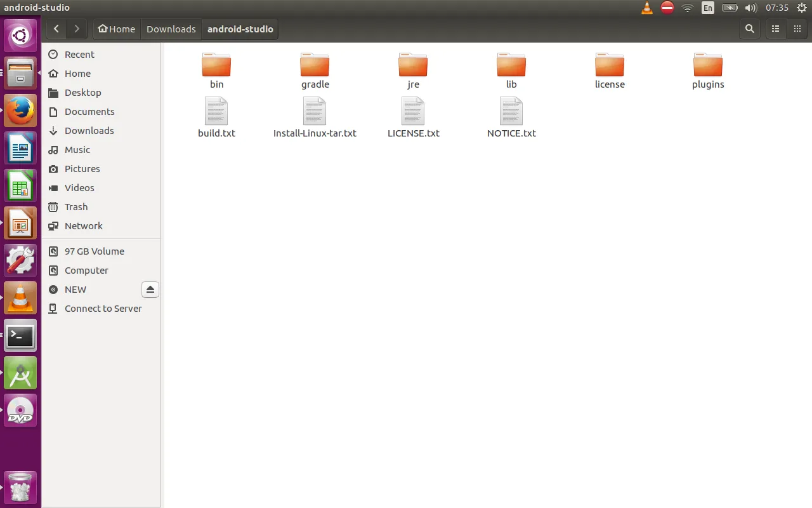
Task: Open Desktop in the sidebar
Action: click(x=101, y=93)
